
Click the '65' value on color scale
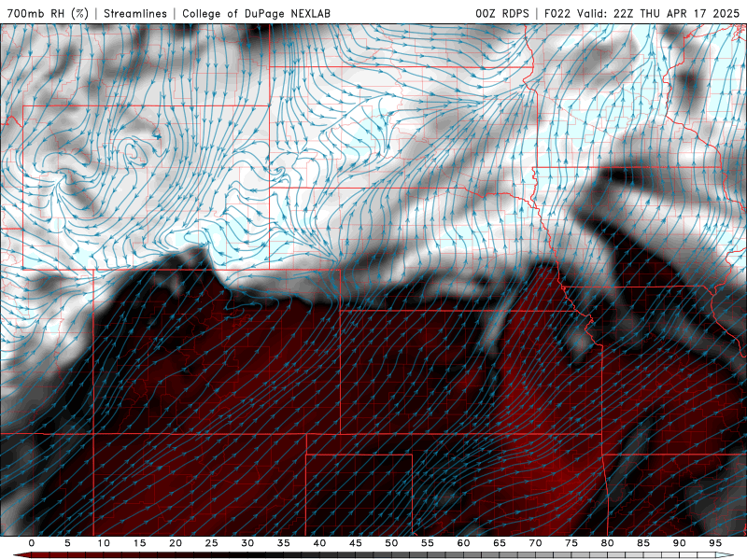(x=500, y=543)
